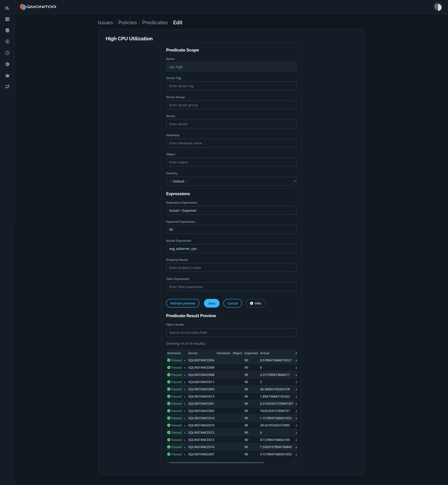Focus the Server Tag input
This screenshot has height=485, width=448.
(231, 86)
